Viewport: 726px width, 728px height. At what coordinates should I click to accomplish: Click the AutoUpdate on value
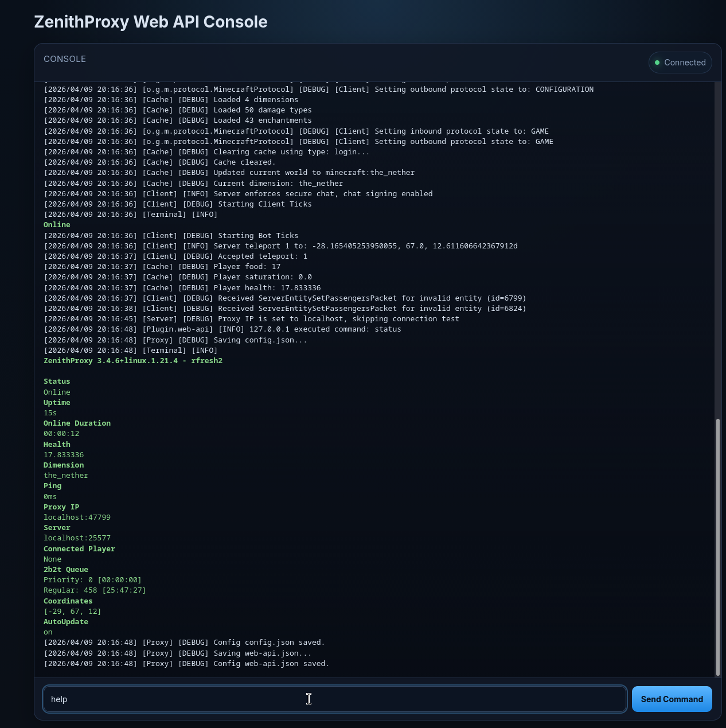pos(48,632)
